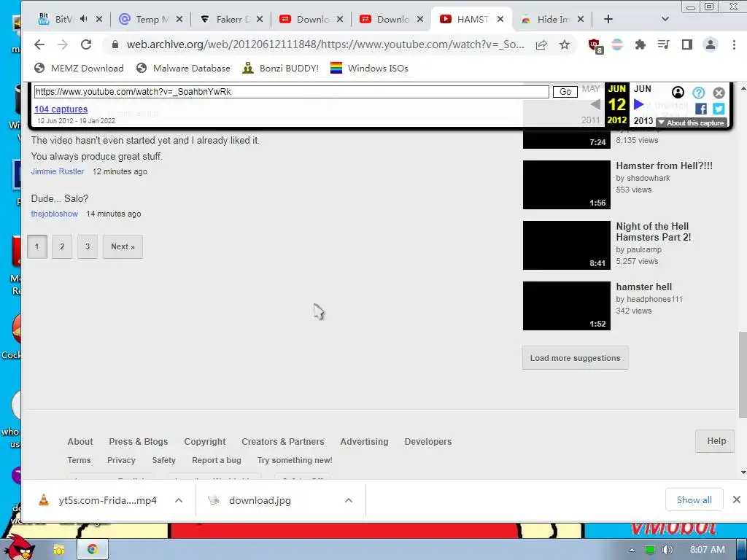Open Chrome's three-dot menu

pos(734,44)
